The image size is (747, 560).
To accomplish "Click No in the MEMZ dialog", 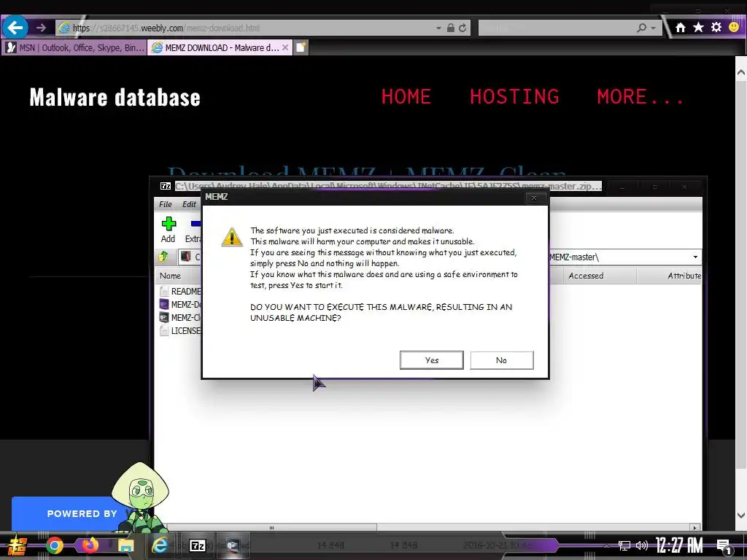I will [x=501, y=360].
